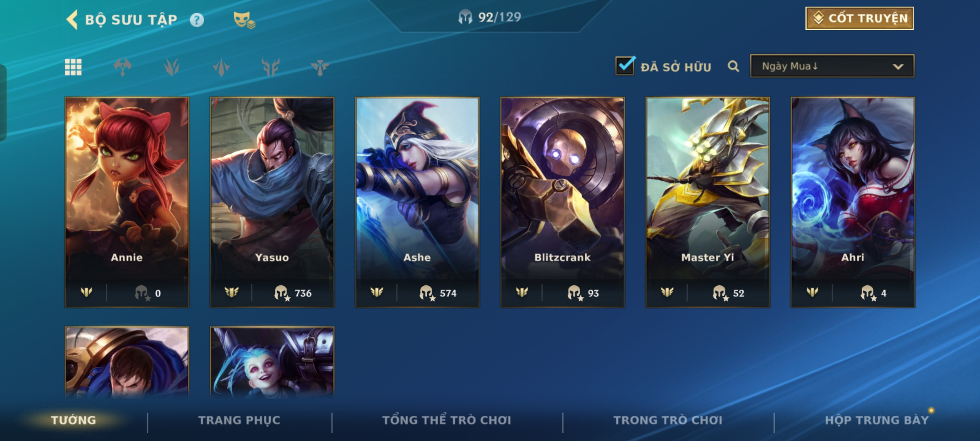
Task: Open the champion search magnifier
Action: (733, 66)
